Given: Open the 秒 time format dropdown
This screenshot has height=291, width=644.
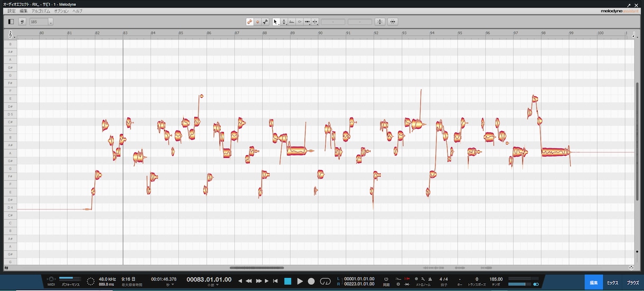Looking at the screenshot, I should coord(169,285).
